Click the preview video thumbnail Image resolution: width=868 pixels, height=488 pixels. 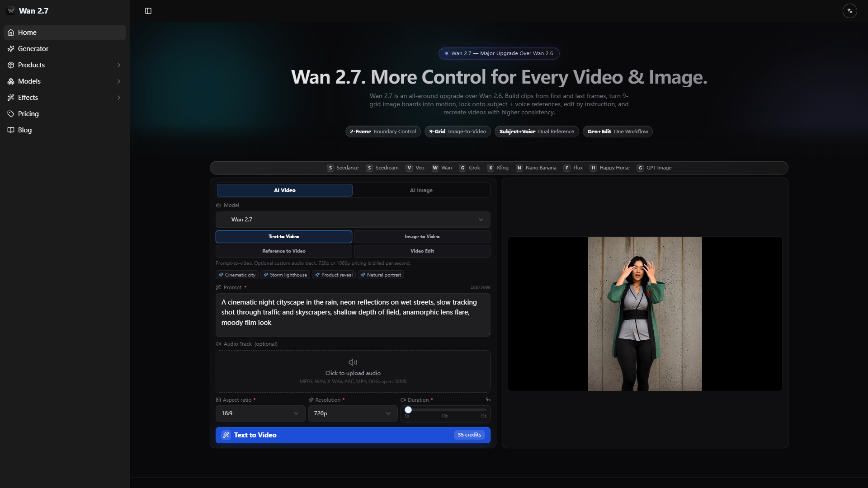pos(645,314)
